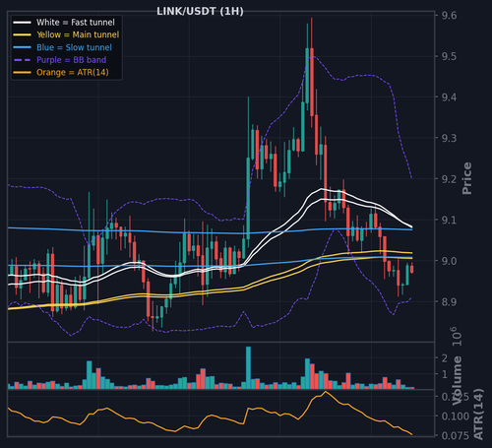Click the white line swatch in legend
Screen dimensions: 492x448
coord(22,23)
